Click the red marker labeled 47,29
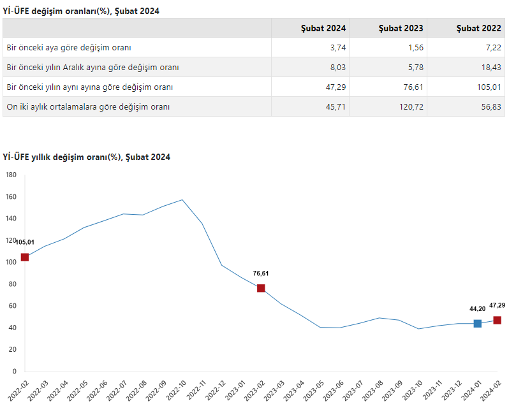 (497, 320)
